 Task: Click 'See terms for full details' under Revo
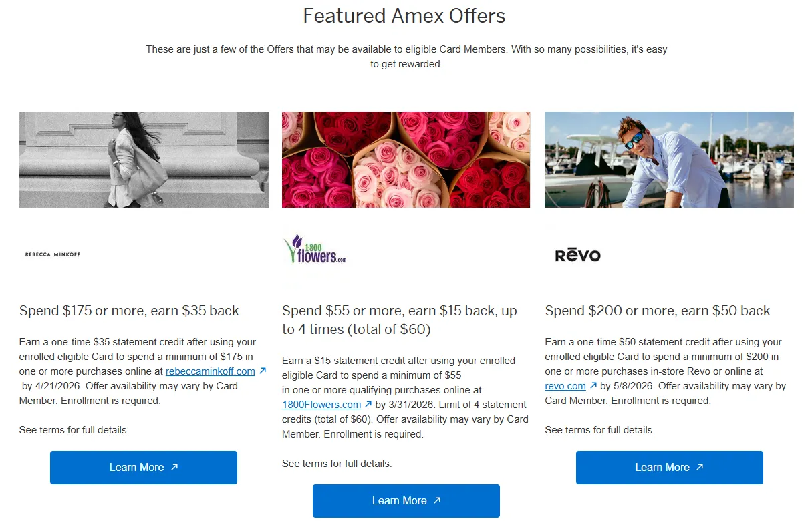pyautogui.click(x=599, y=430)
